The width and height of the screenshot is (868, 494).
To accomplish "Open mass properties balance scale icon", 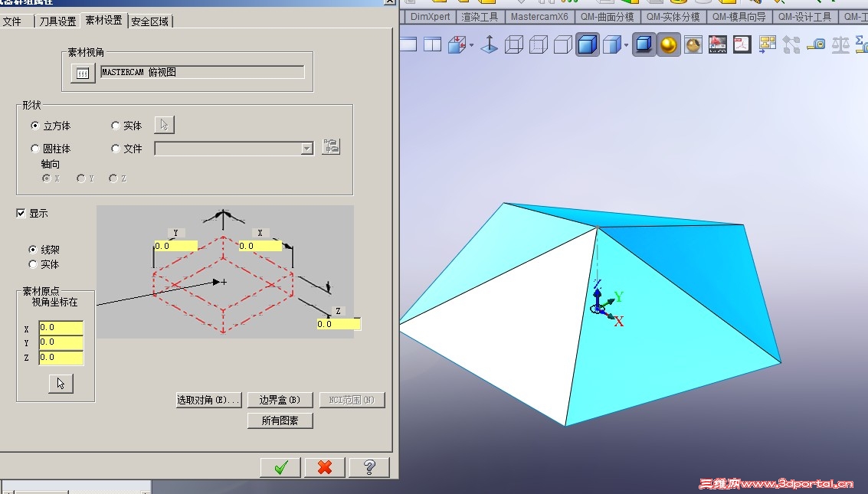I will pyautogui.click(x=840, y=44).
